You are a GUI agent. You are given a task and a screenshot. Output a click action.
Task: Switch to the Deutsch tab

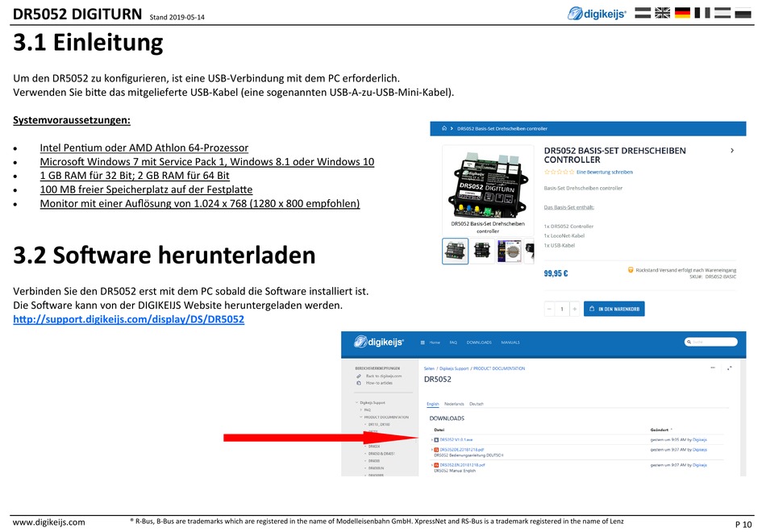point(477,404)
